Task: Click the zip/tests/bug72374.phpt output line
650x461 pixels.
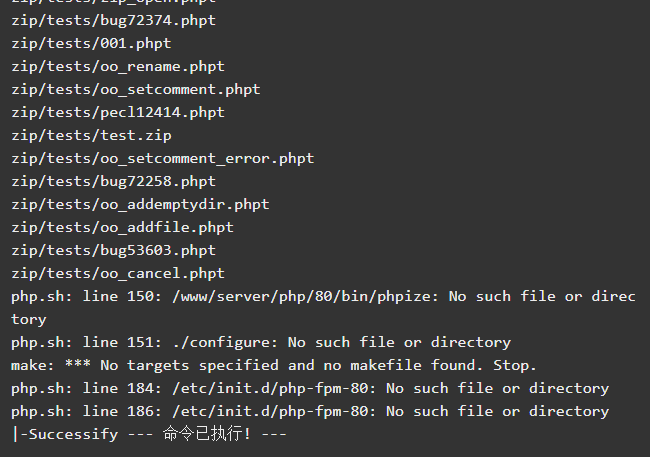Action: tap(114, 21)
